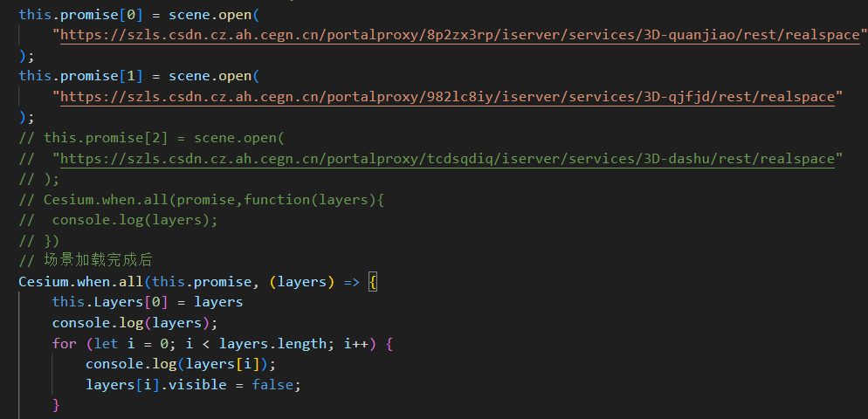The width and height of the screenshot is (868, 419).
Task: Open the 3D-qjfjd realspace URL link
Action: (447, 97)
